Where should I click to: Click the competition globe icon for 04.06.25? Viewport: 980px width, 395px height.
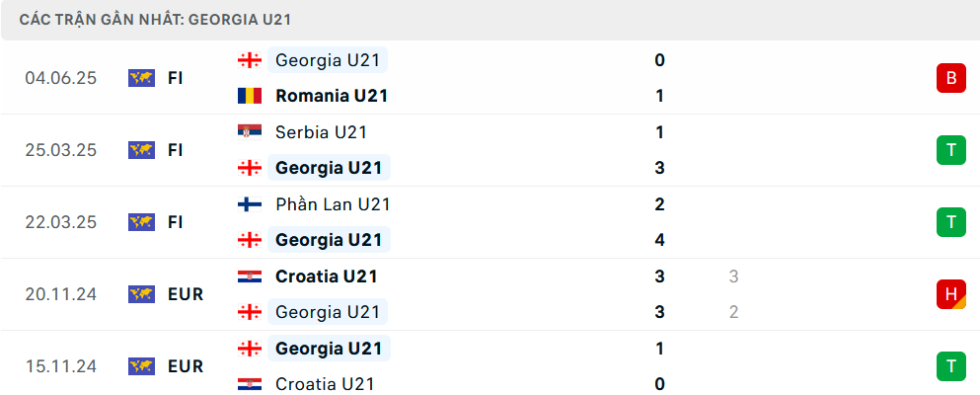(x=141, y=78)
